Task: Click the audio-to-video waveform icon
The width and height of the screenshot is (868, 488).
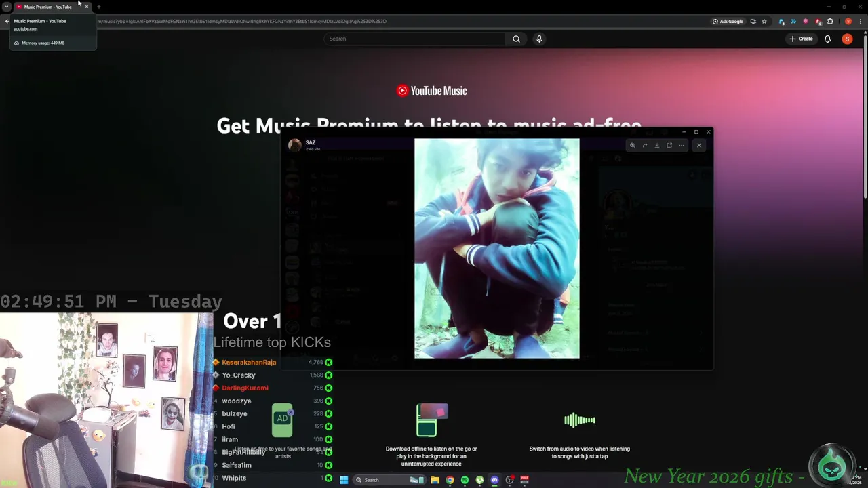Action: pos(580,420)
